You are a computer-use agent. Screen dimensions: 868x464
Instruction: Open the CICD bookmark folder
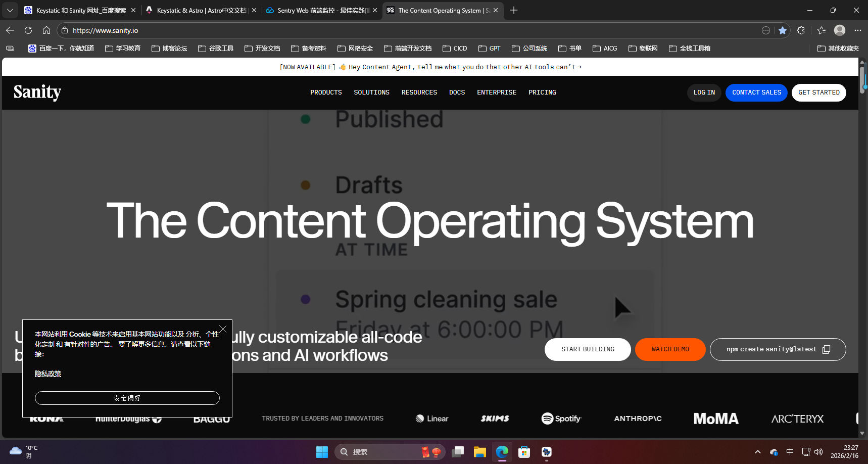click(x=455, y=49)
